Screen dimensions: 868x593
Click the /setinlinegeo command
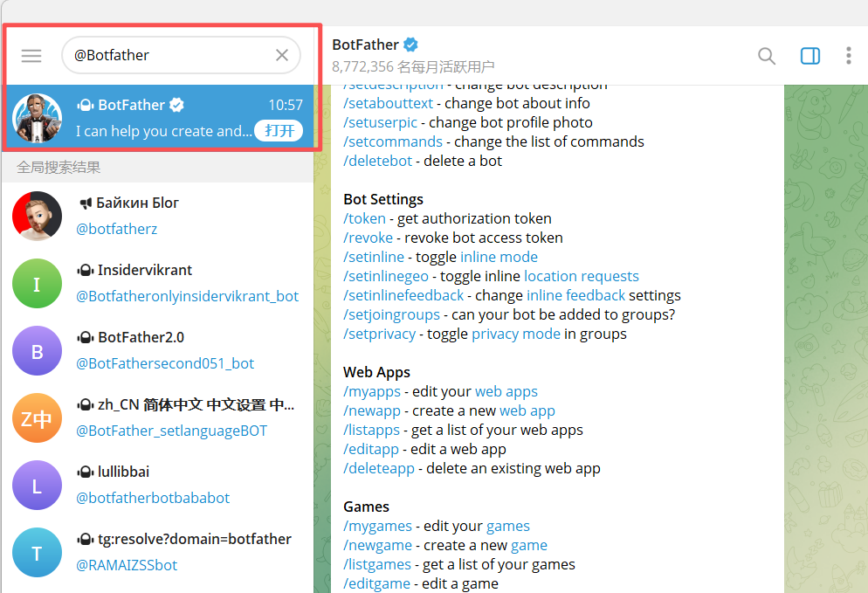click(386, 276)
